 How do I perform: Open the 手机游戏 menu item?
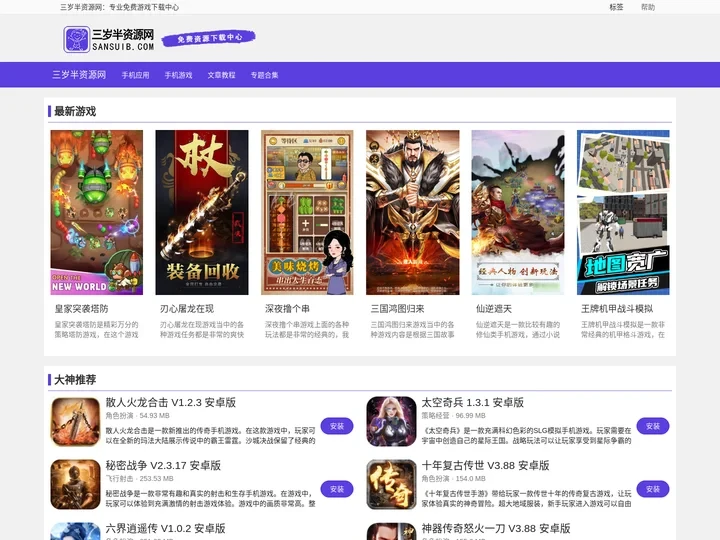[x=179, y=75]
